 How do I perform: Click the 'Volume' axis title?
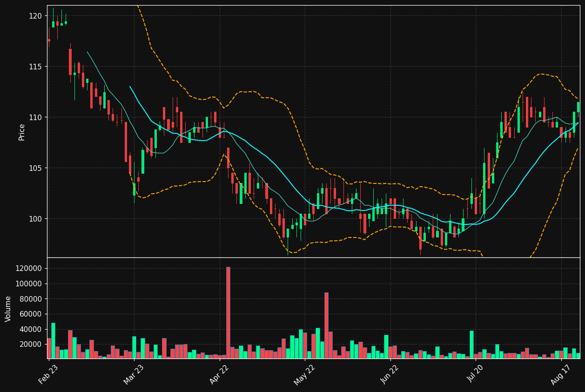click(x=8, y=309)
